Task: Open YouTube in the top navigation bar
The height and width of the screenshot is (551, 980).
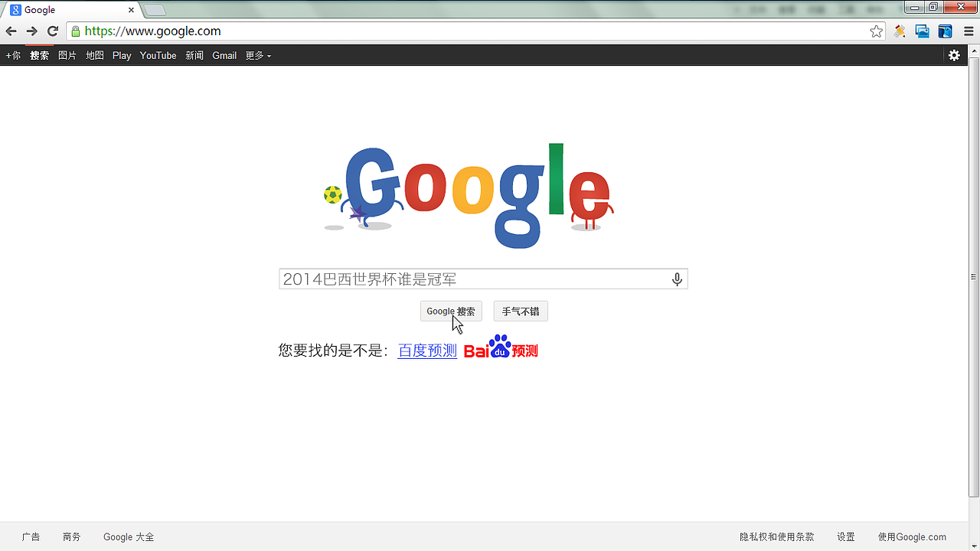Action: pyautogui.click(x=158, y=55)
